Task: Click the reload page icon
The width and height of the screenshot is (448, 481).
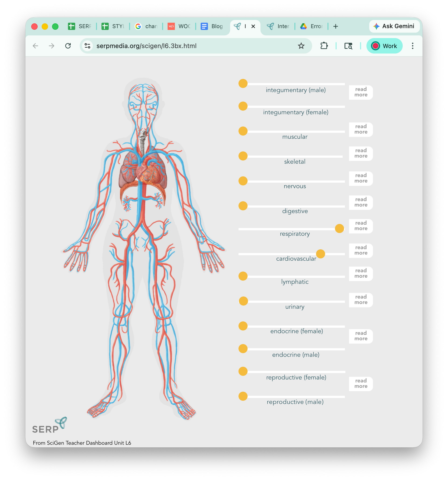Action: 68,46
